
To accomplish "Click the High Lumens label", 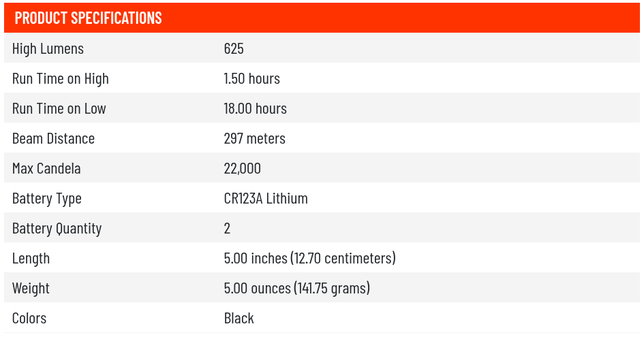I will (48, 49).
